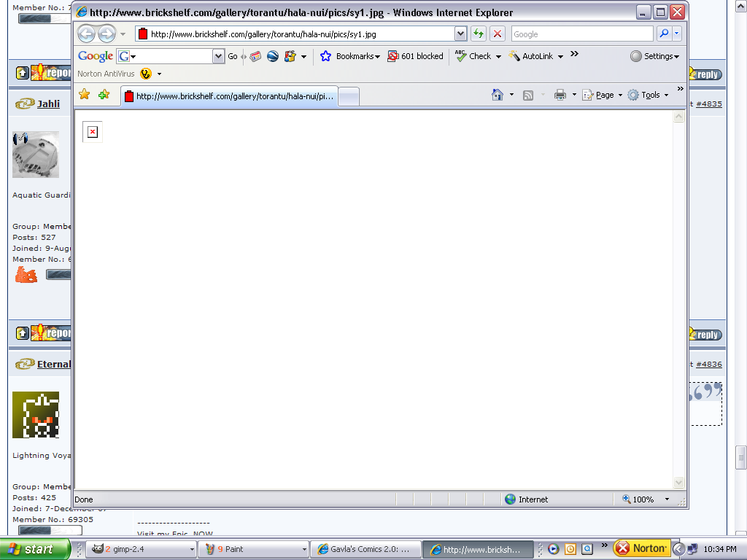Click the Norton AntiVirus toolbar icon

pos(146,74)
